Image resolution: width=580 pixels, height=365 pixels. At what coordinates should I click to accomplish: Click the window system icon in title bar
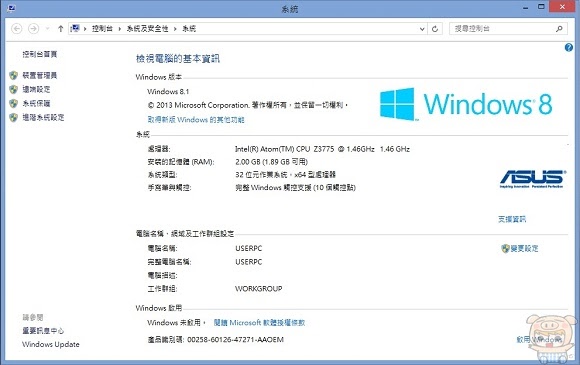point(11,8)
